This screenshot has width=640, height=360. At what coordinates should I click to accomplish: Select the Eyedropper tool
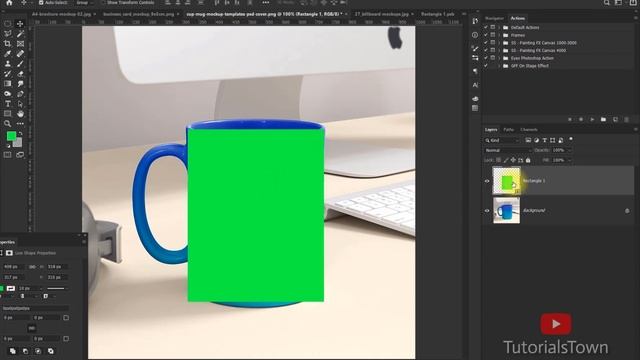click(7, 54)
